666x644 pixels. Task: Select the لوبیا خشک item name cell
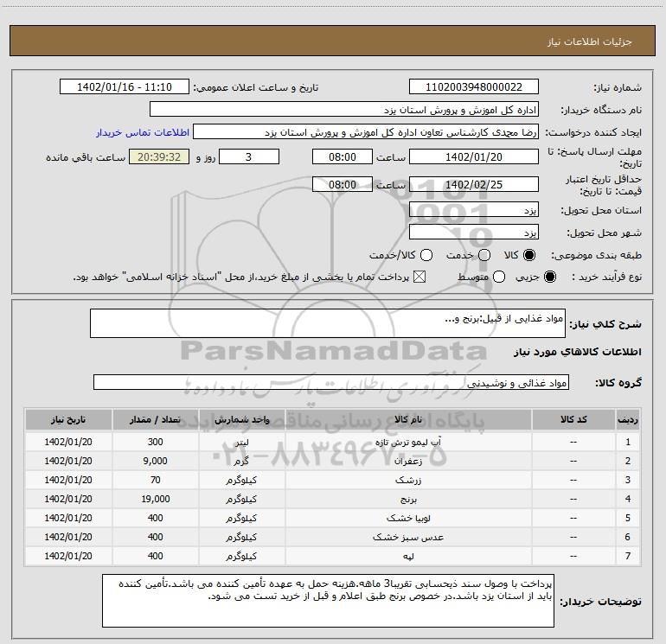pos(408,519)
